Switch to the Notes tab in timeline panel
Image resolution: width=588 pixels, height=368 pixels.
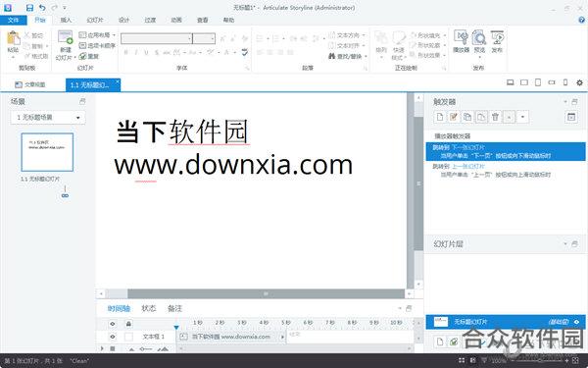(174, 308)
